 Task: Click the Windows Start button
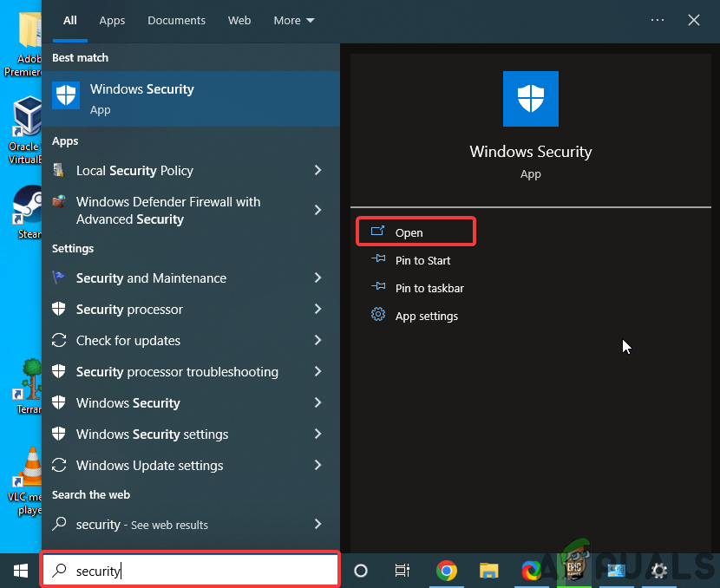point(20,570)
